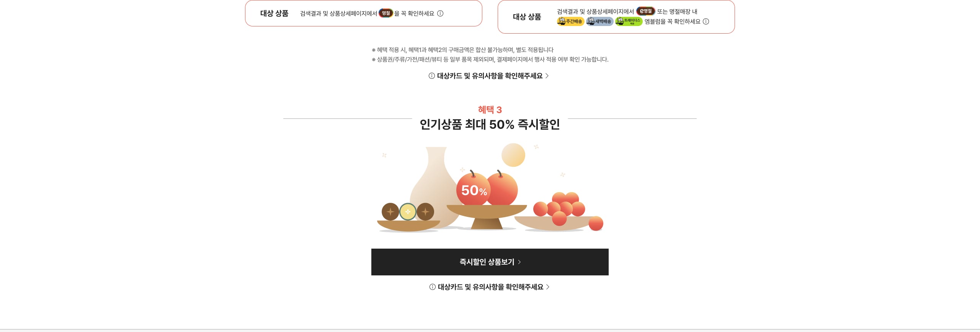Click the info icon after 명절 notice

[x=440, y=13]
